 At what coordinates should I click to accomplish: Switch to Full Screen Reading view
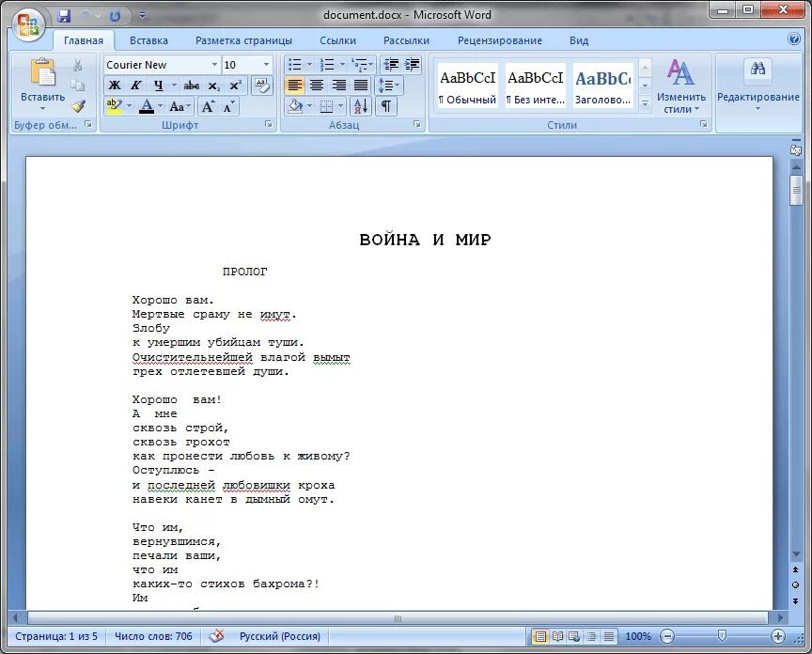[x=557, y=636]
